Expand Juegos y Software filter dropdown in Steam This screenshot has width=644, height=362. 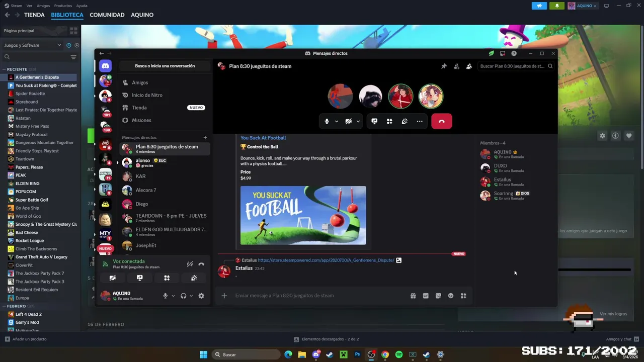pyautogui.click(x=33, y=45)
